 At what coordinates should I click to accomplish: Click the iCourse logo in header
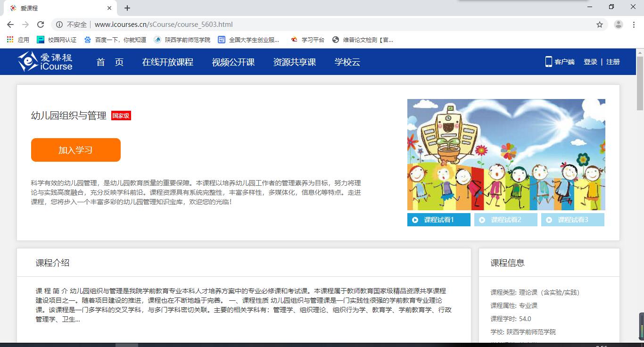tap(45, 62)
